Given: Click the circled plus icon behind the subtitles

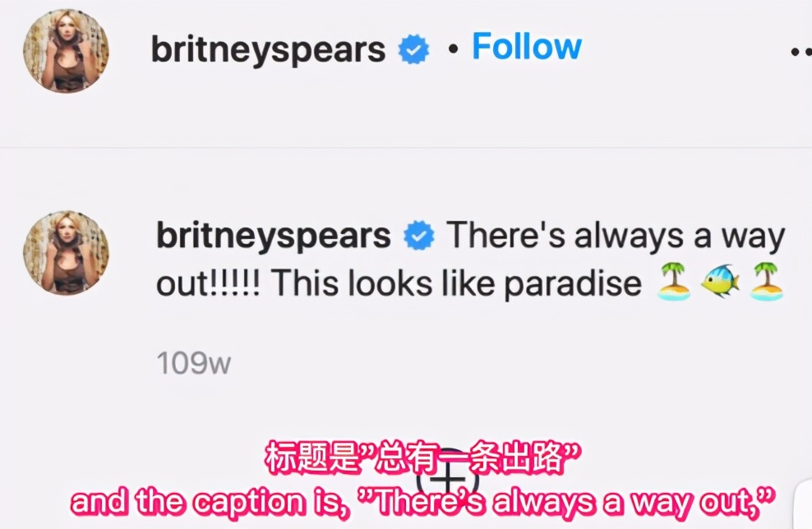Looking at the screenshot, I should coord(449,481).
